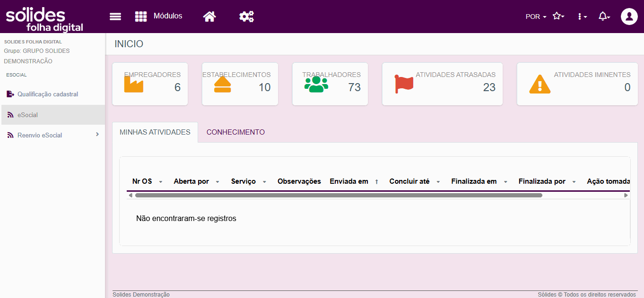The width and height of the screenshot is (644, 298).
Task: Expand the Reenvio eSocial chevron
Action: [x=97, y=135]
